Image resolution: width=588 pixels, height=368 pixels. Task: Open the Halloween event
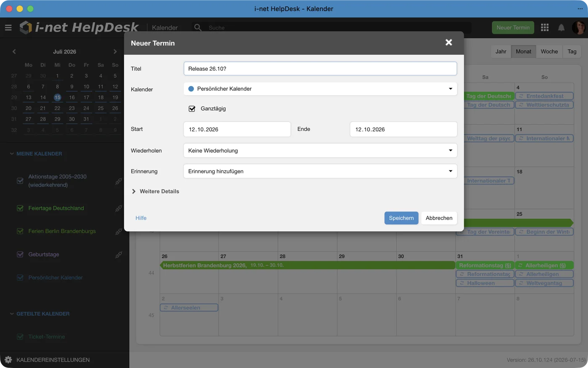click(x=485, y=283)
